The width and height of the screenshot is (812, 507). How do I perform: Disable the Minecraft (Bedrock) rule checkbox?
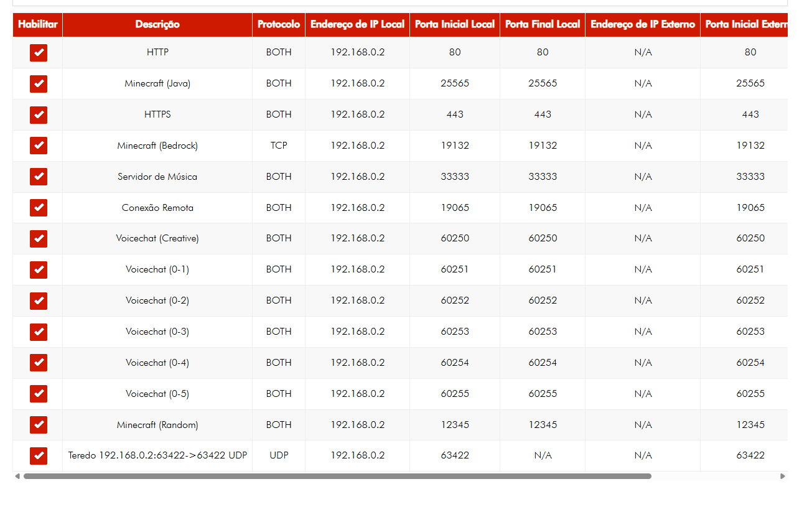pyautogui.click(x=39, y=146)
